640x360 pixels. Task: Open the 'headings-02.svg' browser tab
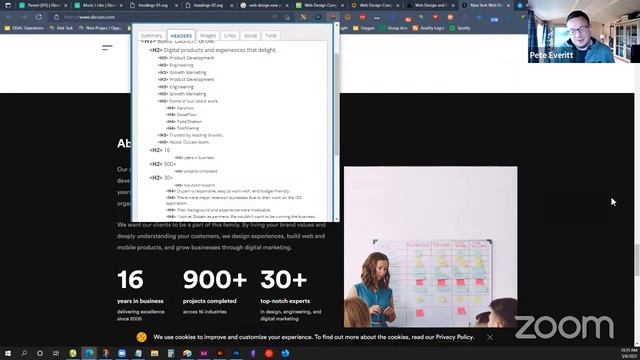tap(209, 5)
